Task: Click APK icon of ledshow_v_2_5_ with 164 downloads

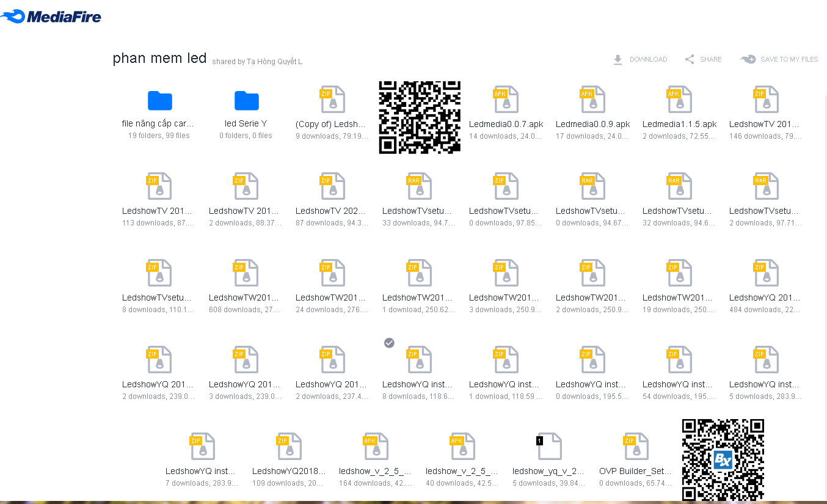Action: 377,446
